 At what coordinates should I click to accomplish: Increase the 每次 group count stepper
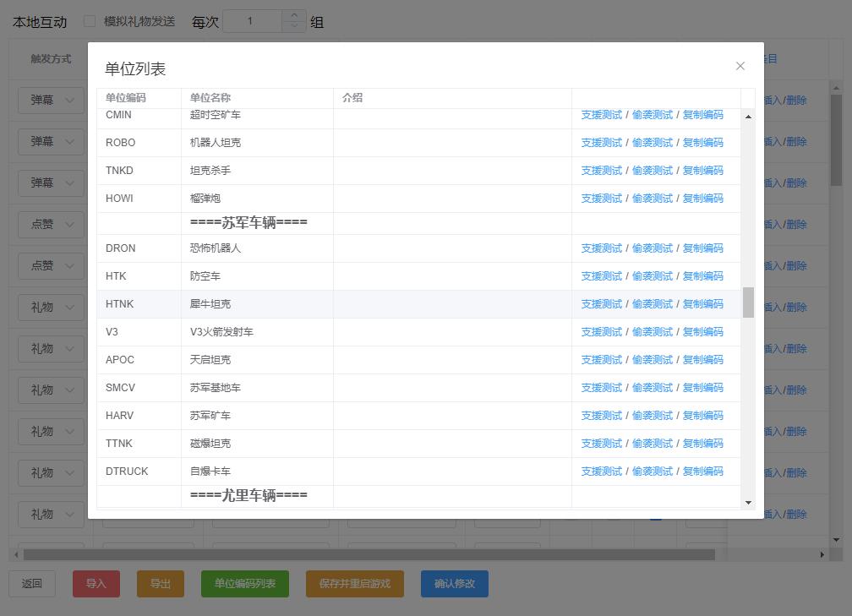[x=294, y=15]
